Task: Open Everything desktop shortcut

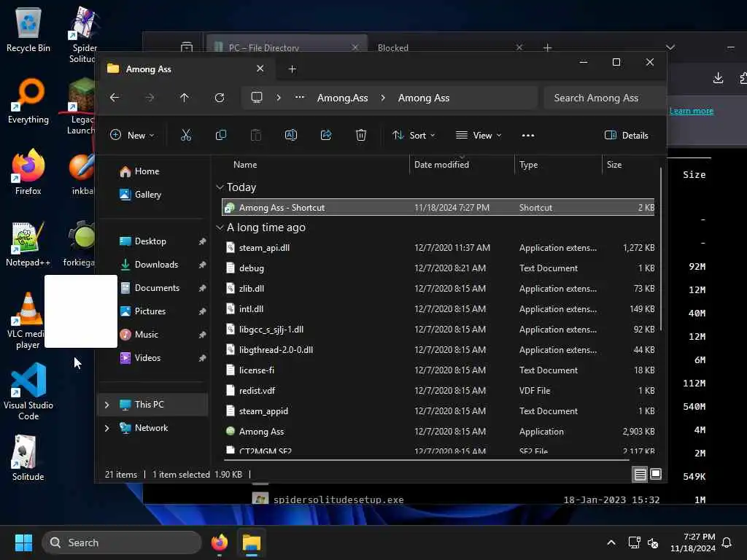Action: coord(28,101)
